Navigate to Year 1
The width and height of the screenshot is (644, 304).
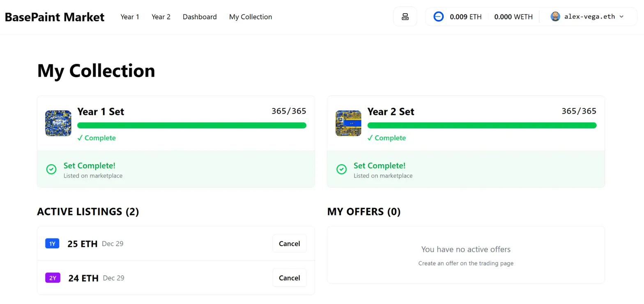click(130, 17)
